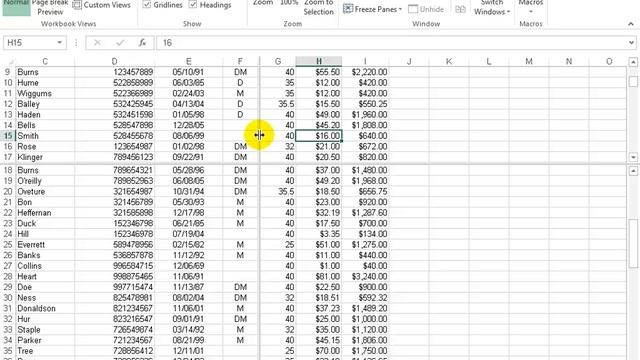Toggle the Gridlines checkbox

147,5
